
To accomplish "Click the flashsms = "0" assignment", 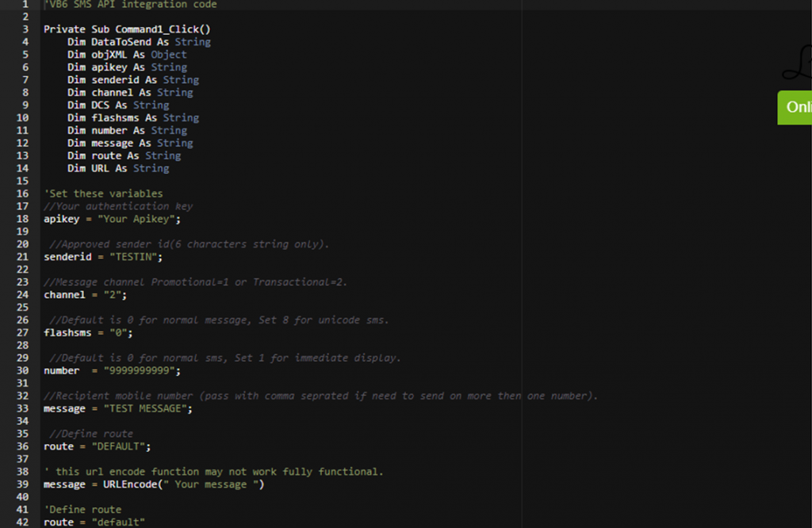I will coord(87,333).
